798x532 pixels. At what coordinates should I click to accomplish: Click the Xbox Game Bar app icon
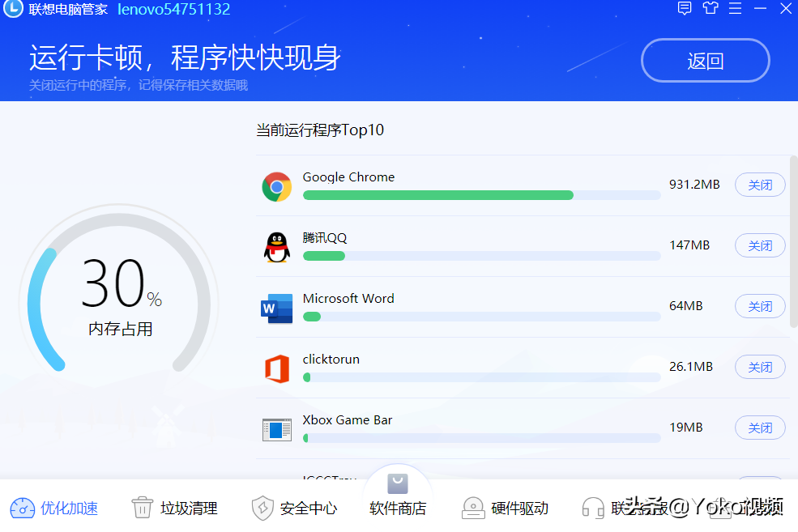pyautogui.click(x=277, y=430)
